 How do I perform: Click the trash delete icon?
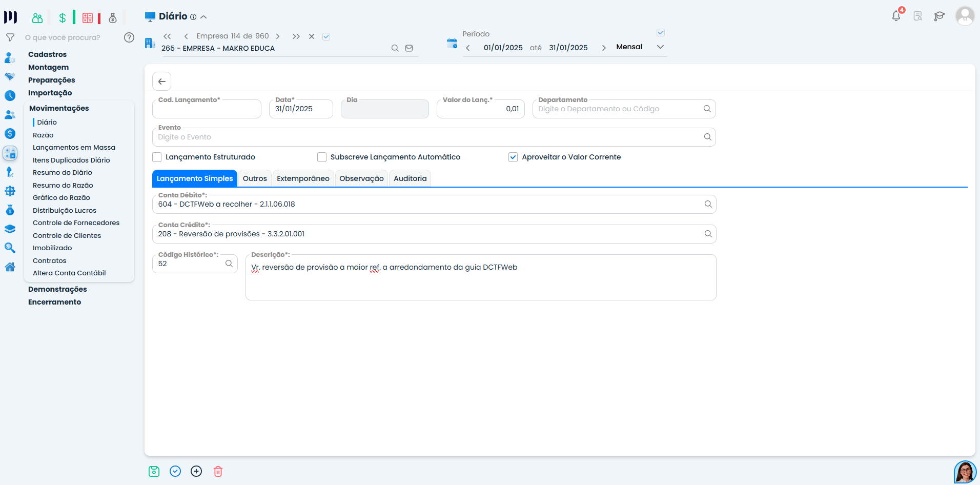pos(218,471)
